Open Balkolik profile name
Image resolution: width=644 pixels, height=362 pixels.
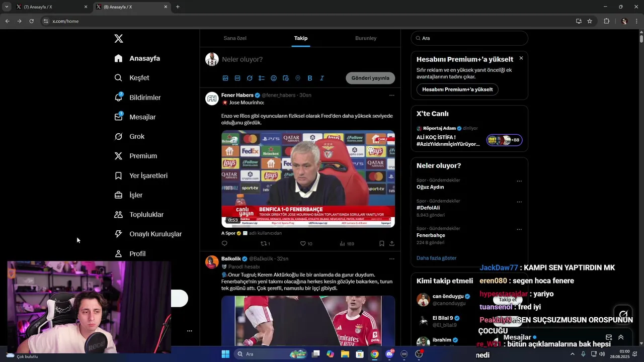pyautogui.click(x=231, y=258)
